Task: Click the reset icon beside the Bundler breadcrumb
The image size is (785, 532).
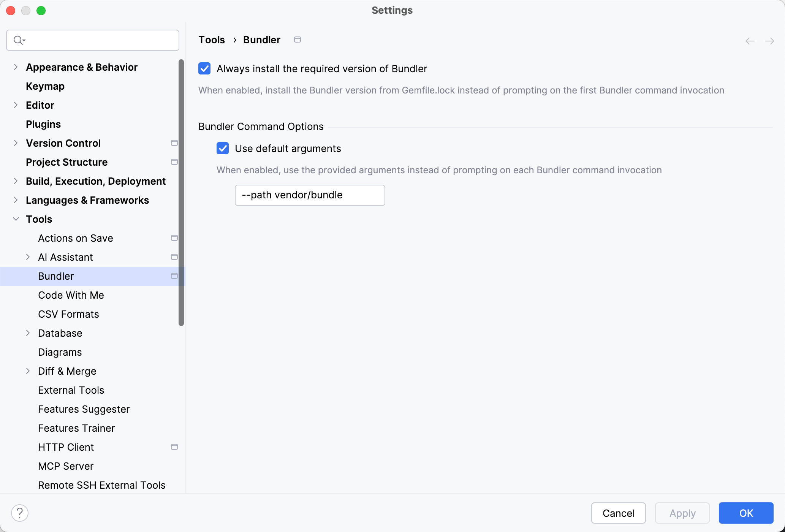Action: 298,39
